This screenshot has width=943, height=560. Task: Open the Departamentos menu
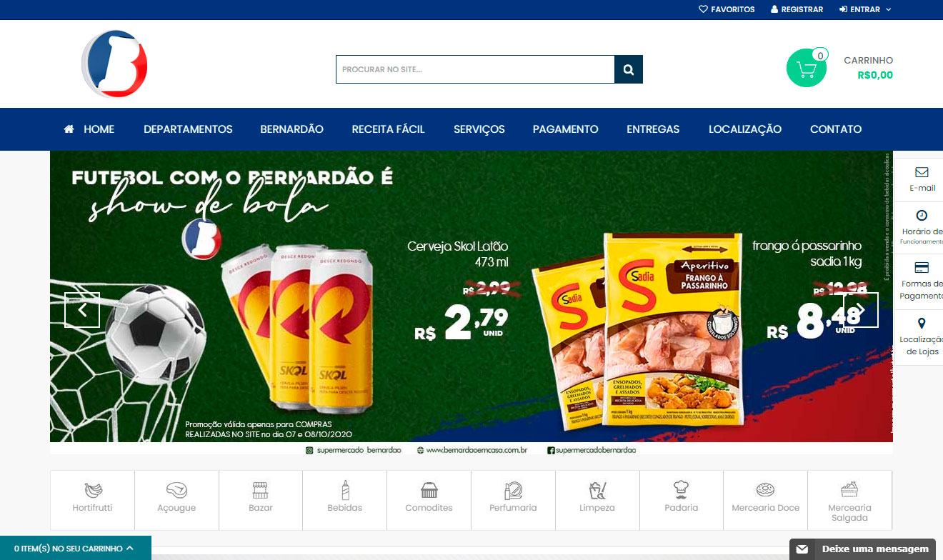pyautogui.click(x=188, y=129)
